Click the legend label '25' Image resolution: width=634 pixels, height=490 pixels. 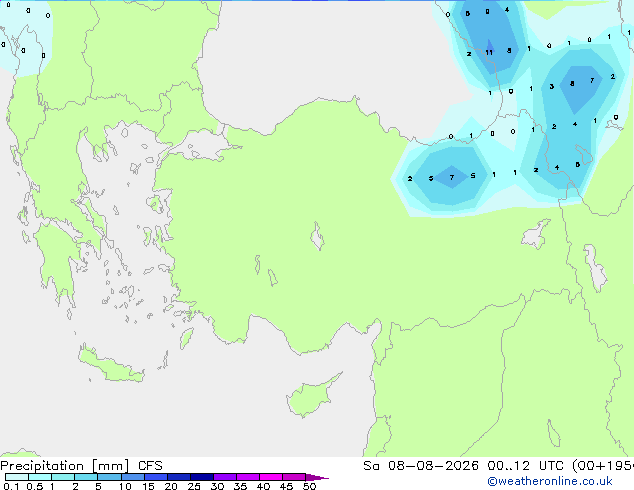194,486
